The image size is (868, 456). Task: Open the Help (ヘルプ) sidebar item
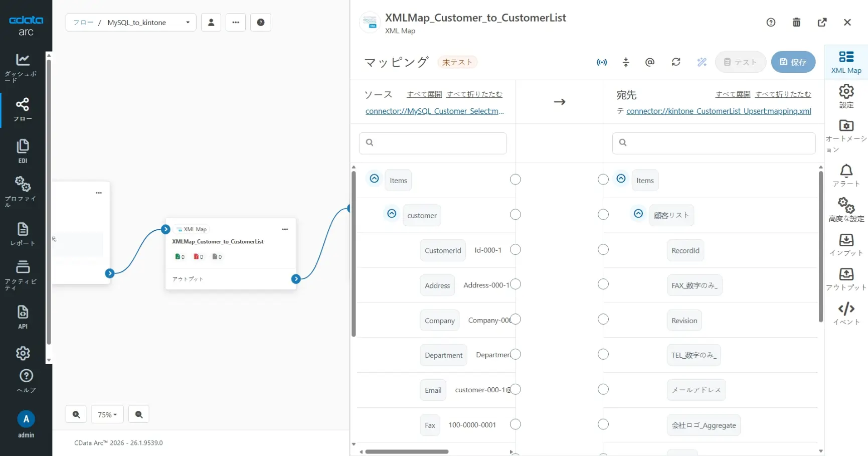(26, 381)
